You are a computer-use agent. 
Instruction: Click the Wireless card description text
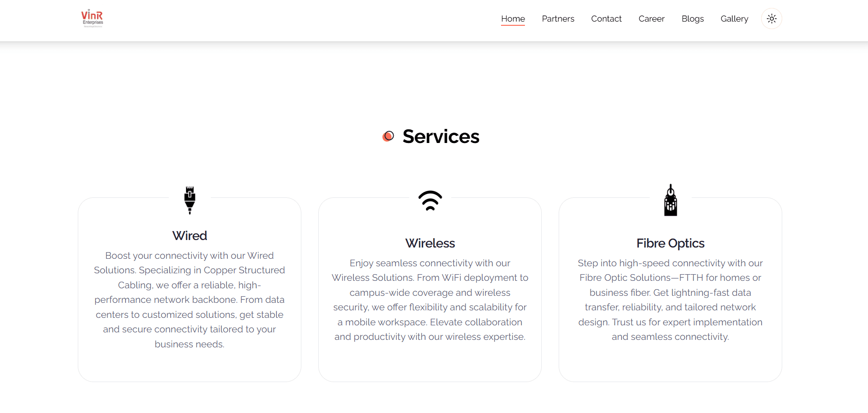point(430,300)
